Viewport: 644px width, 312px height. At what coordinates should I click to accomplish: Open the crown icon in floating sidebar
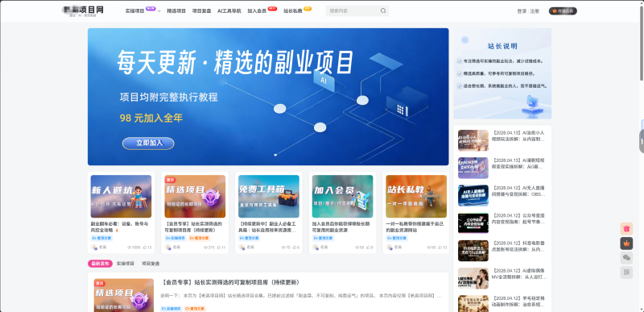point(626,243)
